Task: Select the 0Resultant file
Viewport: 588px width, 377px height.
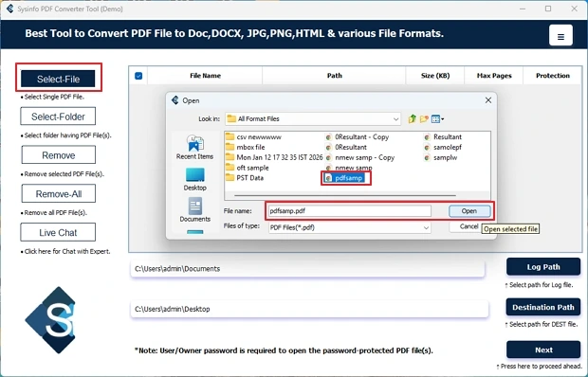Action: tap(346, 147)
